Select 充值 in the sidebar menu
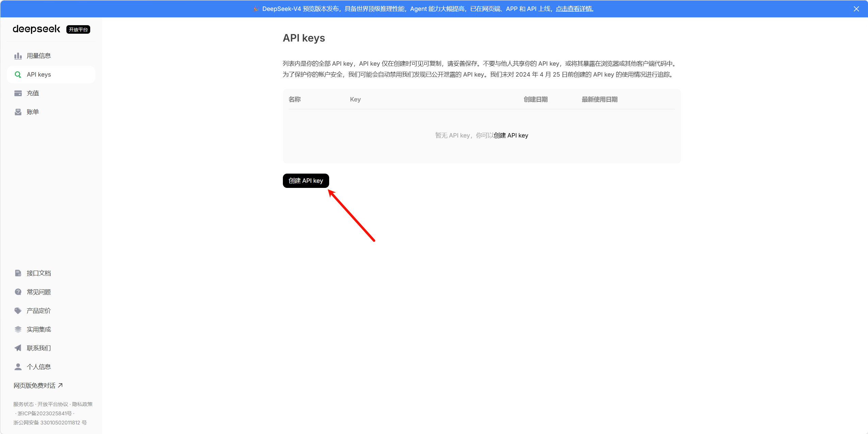 pyautogui.click(x=33, y=93)
